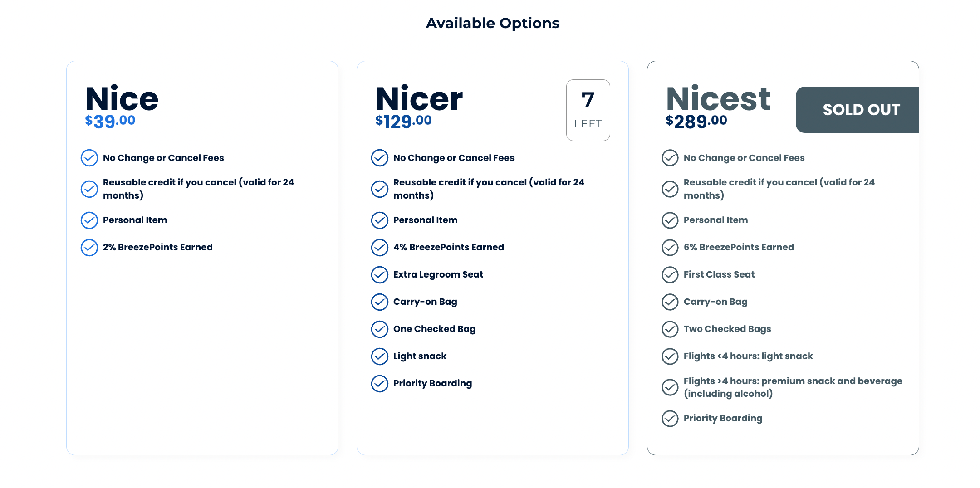Click check icon beside Extra Legroom Seat
This screenshot has width=980, height=488.
[x=380, y=275]
